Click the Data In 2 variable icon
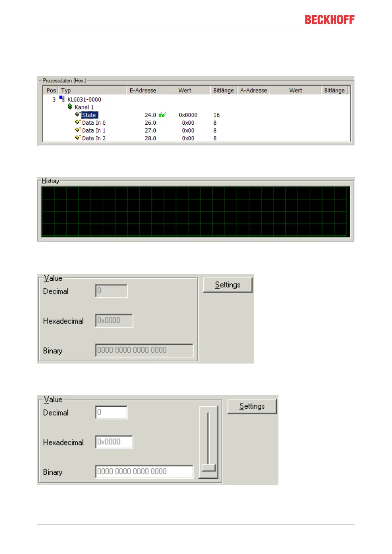 point(78,138)
